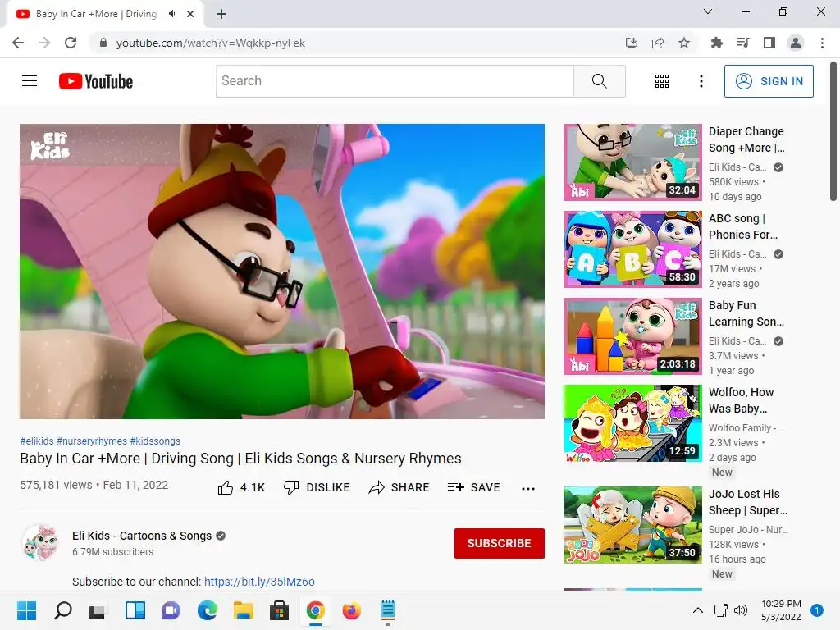Open the Diaper Change Song thumbnail
The image size is (840, 630).
click(632, 162)
